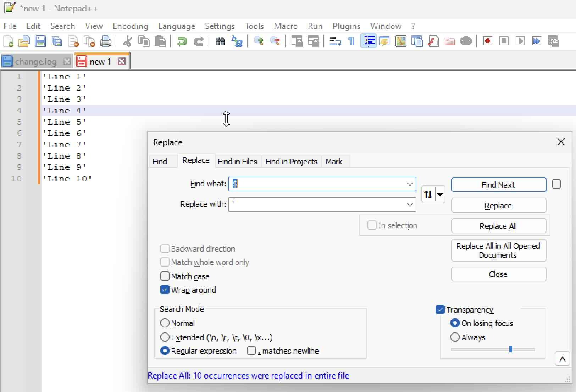Open Find with the binoculars icon

point(220,41)
